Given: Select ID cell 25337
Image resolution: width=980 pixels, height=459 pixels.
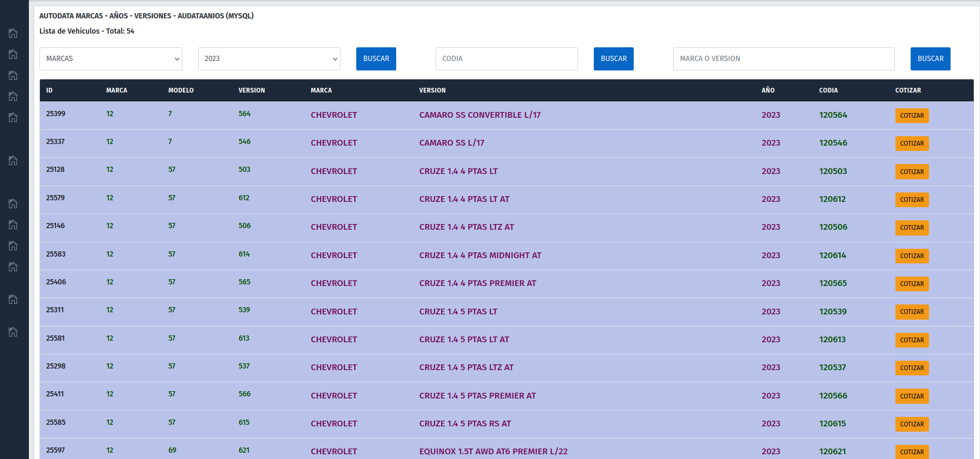Looking at the screenshot, I should (55, 141).
